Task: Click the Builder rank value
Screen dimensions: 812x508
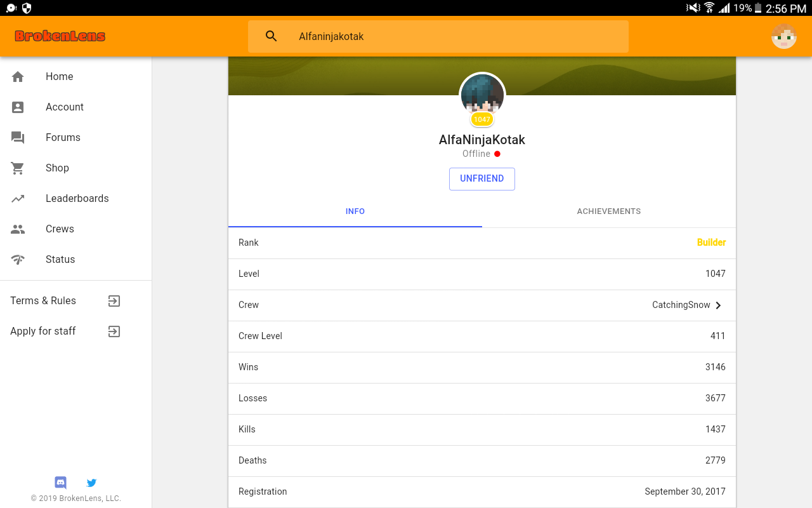Action: click(x=711, y=243)
